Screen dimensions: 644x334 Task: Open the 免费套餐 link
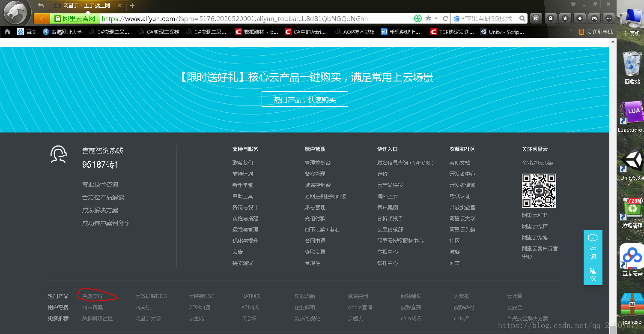point(92,296)
